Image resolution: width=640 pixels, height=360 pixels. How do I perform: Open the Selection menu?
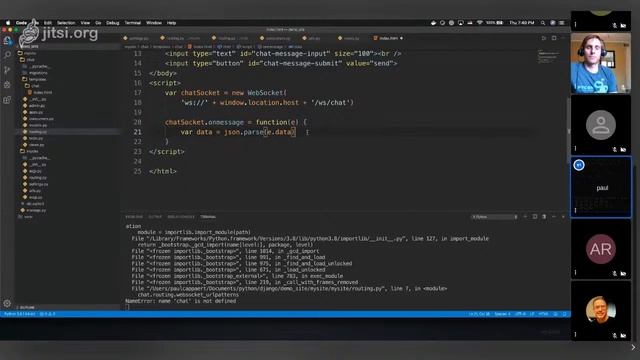[66, 23]
